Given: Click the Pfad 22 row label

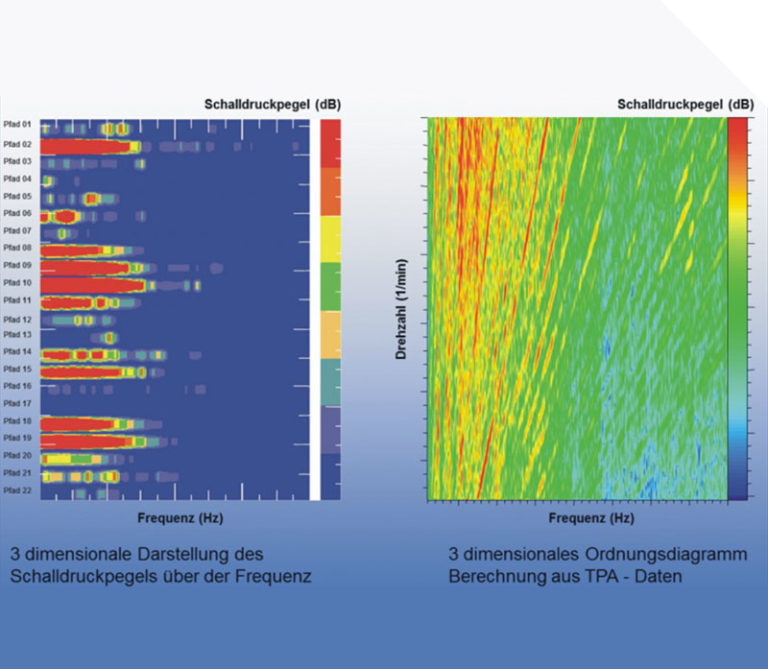Looking at the screenshot, I should [19, 490].
